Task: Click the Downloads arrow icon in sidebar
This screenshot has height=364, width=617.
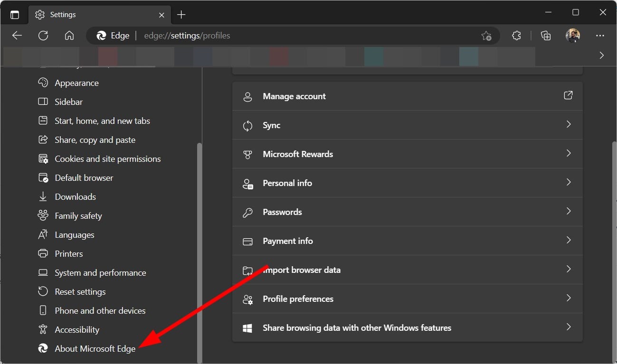Action: click(x=43, y=196)
